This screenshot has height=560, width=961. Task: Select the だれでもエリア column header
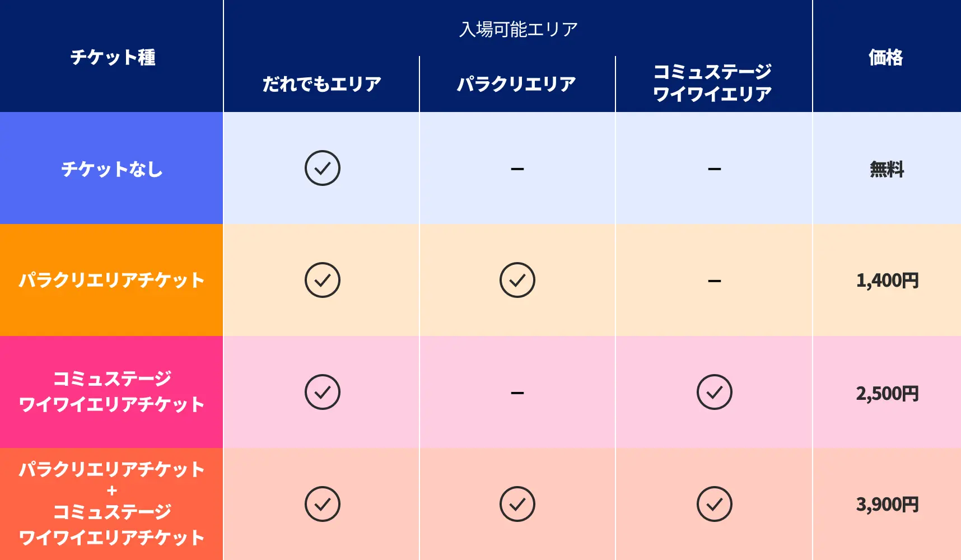click(322, 84)
